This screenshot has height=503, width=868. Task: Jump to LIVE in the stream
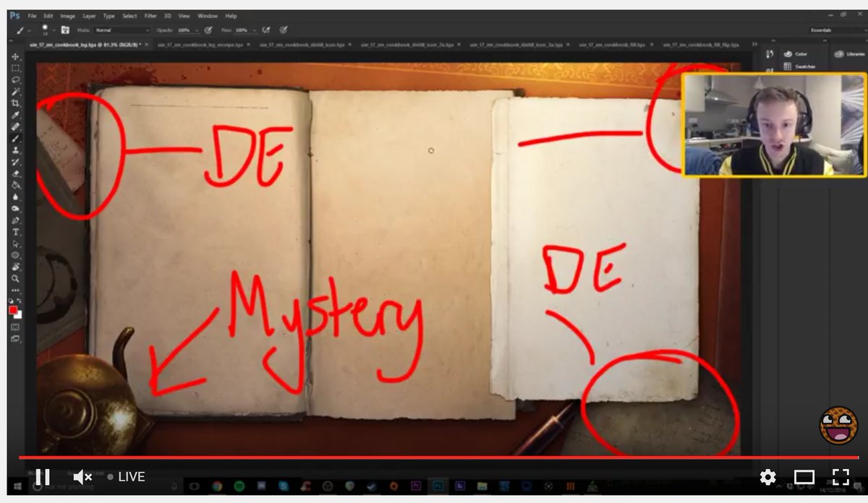(127, 477)
